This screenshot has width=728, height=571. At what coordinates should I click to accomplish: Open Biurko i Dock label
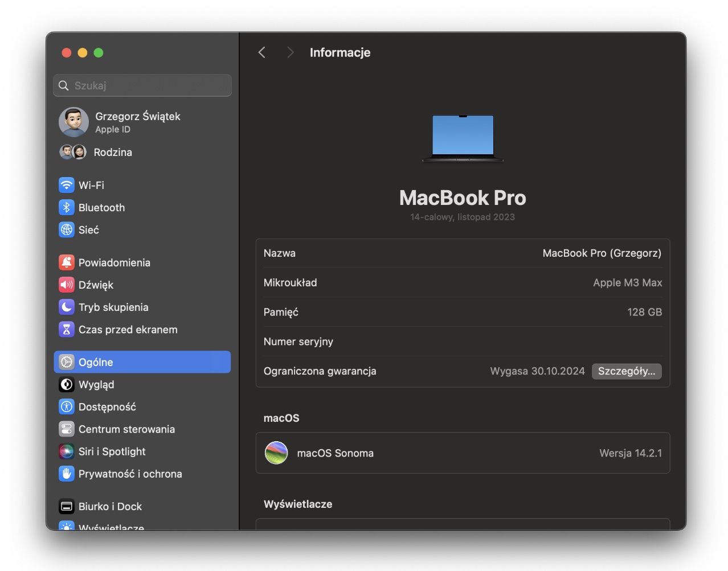coord(110,507)
